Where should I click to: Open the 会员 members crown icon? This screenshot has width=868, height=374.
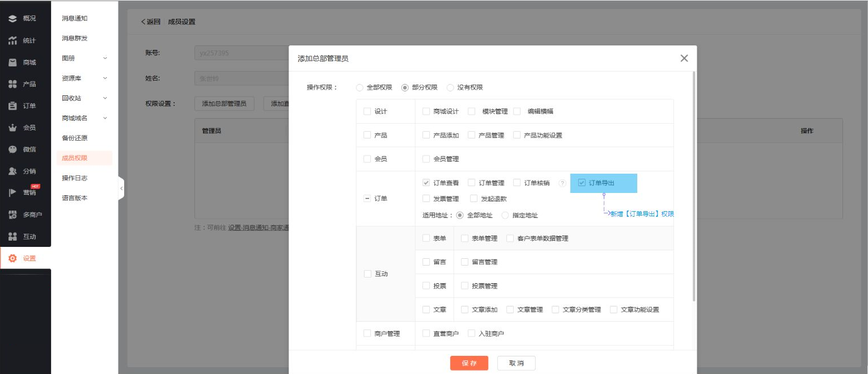point(12,128)
